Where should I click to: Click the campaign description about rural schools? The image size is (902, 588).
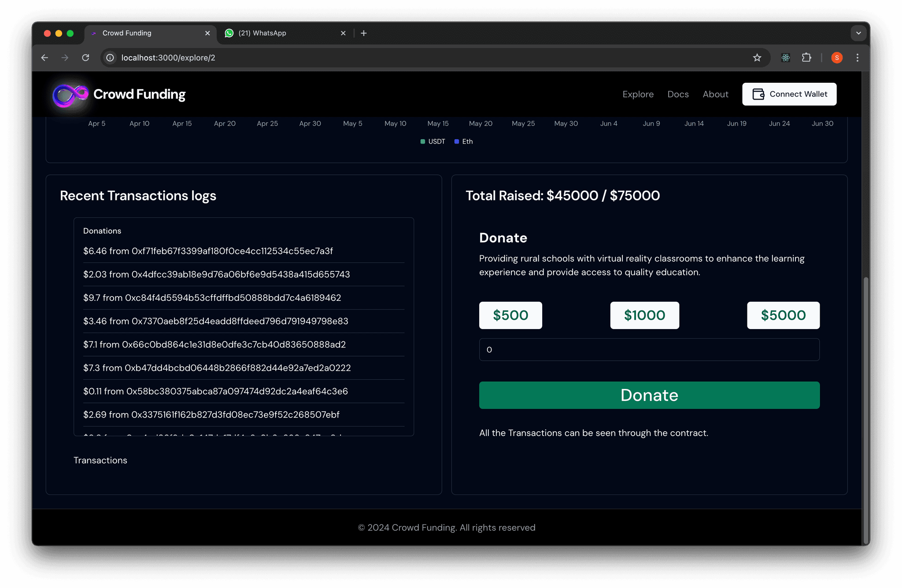[642, 265]
